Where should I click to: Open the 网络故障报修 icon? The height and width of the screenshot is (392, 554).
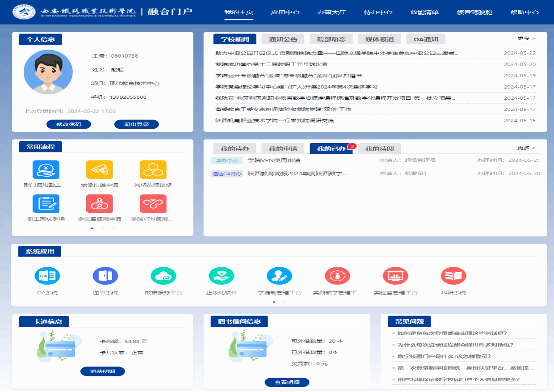point(153,170)
